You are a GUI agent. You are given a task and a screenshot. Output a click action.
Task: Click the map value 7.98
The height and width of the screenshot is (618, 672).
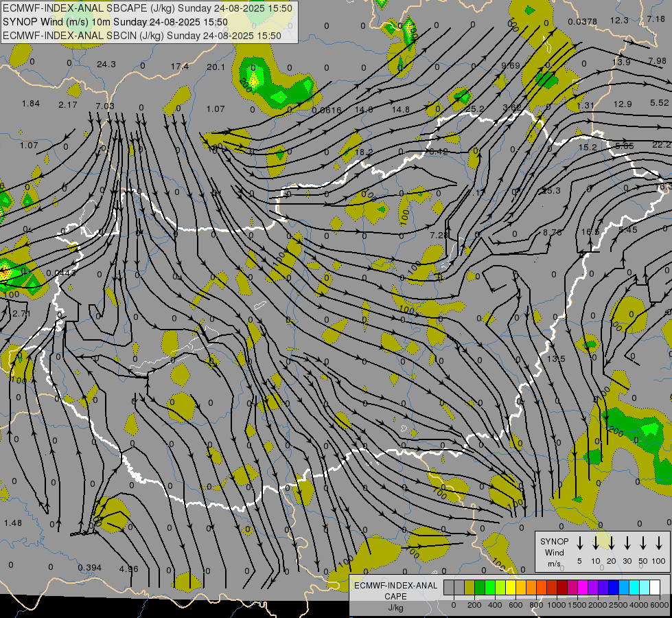[x=658, y=61]
